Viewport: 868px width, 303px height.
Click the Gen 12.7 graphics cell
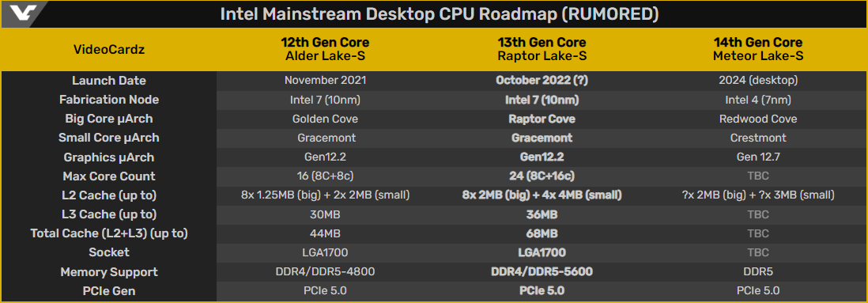pos(758,157)
